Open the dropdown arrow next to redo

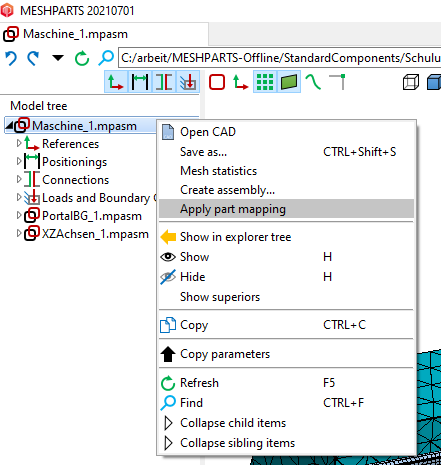[58, 58]
